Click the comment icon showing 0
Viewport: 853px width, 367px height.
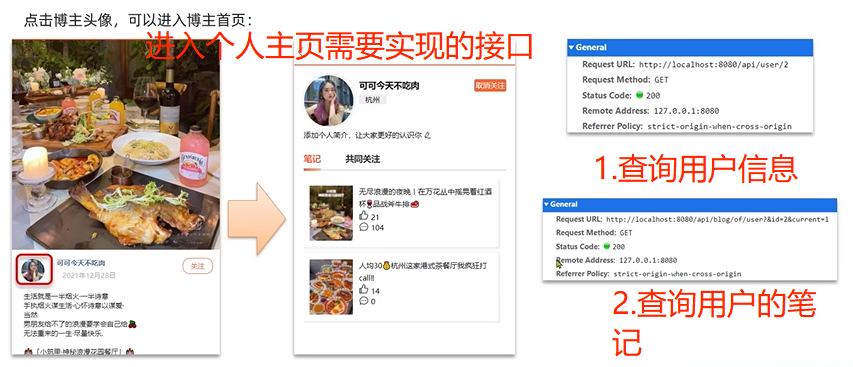tap(363, 301)
